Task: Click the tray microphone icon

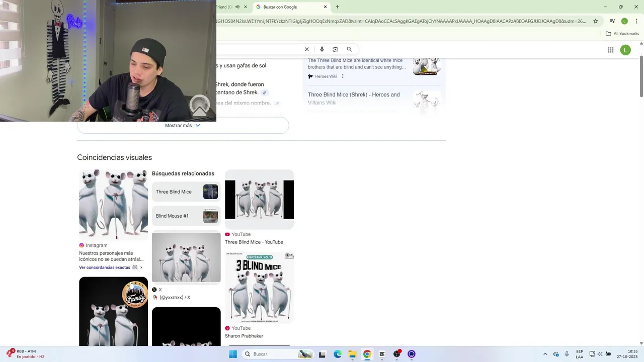Action: (x=567, y=354)
